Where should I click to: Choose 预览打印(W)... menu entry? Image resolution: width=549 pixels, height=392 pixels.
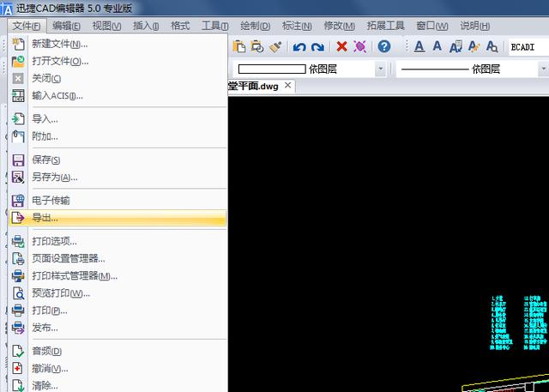(118, 293)
